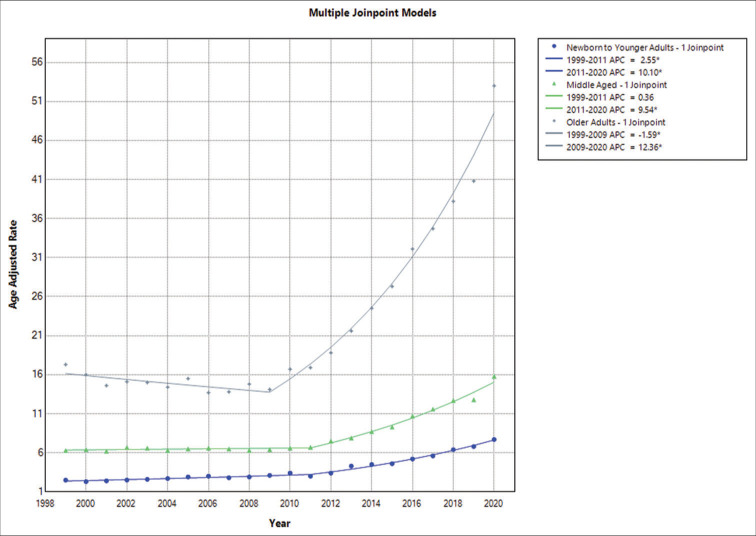Select the Middle Aged 1999 triangle marker
756x536 pixels.
66,451
